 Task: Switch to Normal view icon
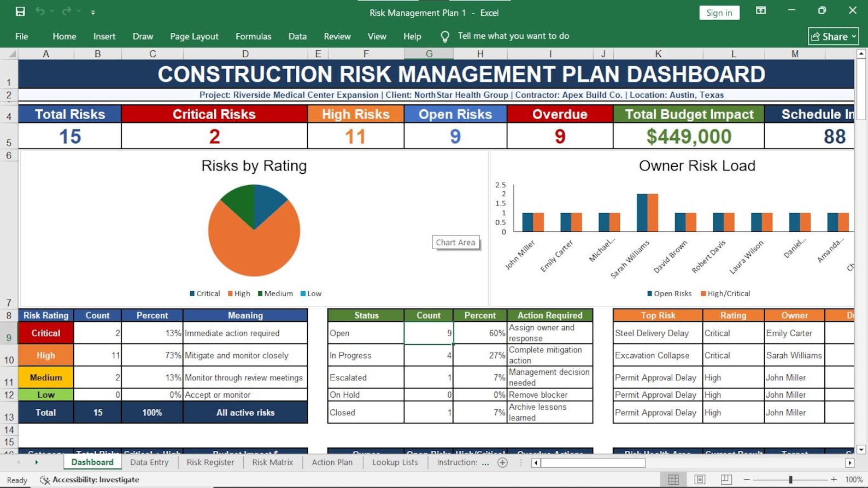point(673,479)
